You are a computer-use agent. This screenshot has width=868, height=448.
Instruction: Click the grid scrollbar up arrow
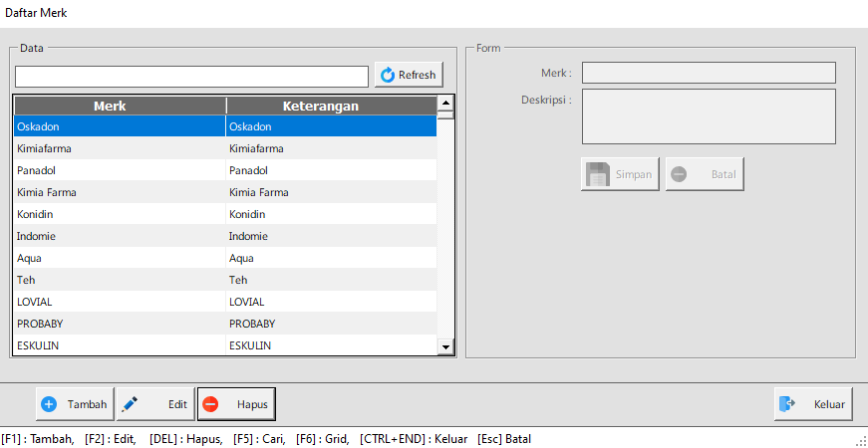[445, 103]
